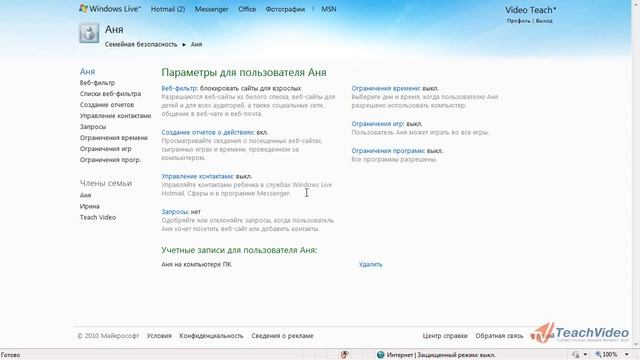
Task: Open Запросы in the sidebar
Action: coord(93,127)
